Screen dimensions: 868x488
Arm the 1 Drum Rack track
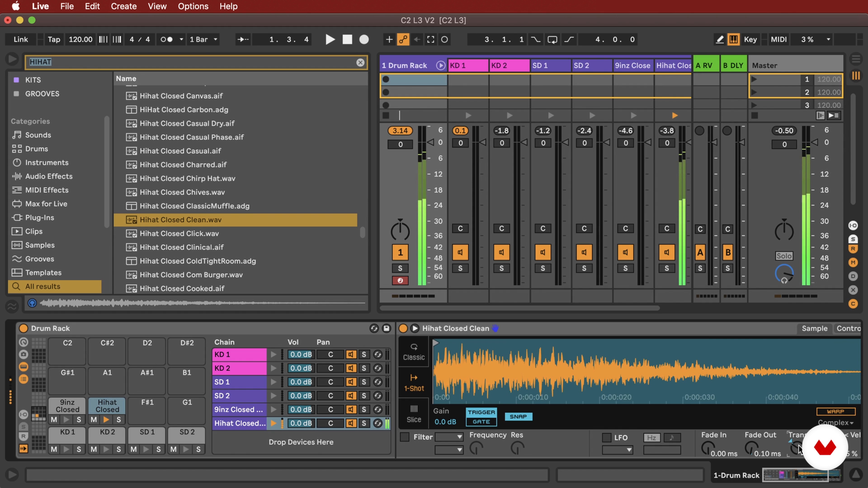click(x=400, y=281)
